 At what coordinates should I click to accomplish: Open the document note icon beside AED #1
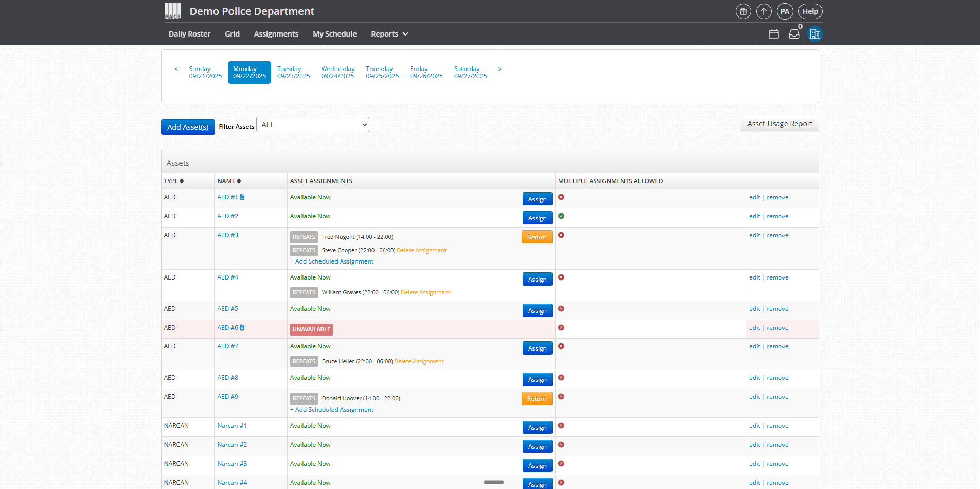tap(242, 197)
